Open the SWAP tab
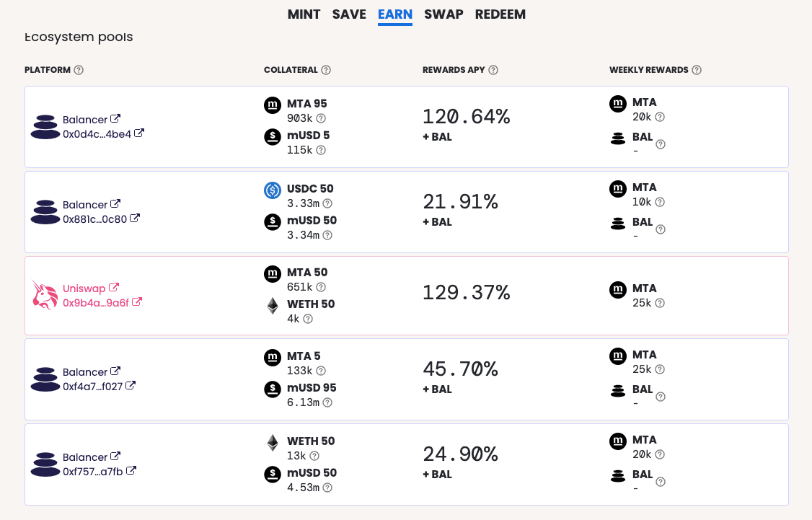The height and width of the screenshot is (520, 812). point(443,14)
